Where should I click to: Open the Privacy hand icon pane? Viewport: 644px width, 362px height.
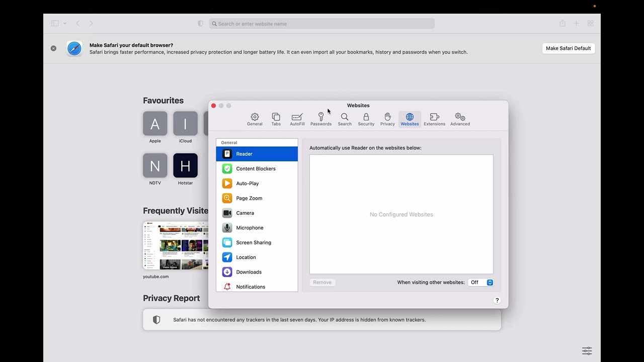point(387,119)
